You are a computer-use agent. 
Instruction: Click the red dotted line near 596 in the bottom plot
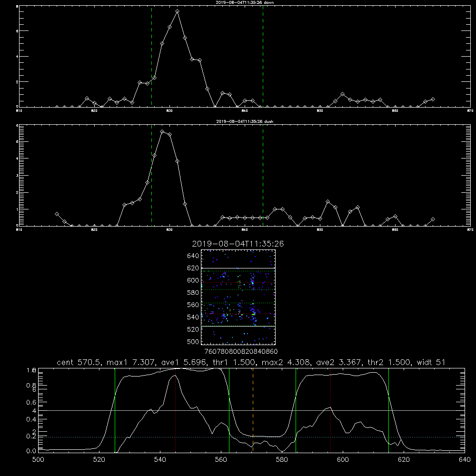click(331, 410)
